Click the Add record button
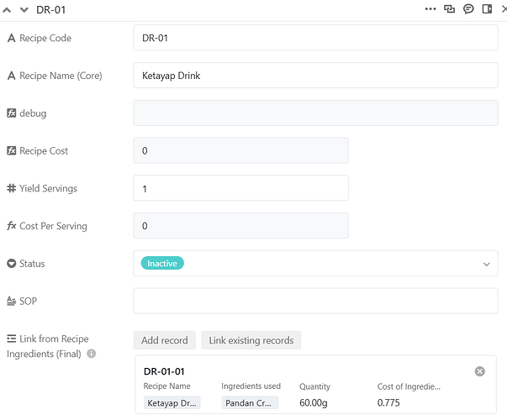 pos(164,340)
